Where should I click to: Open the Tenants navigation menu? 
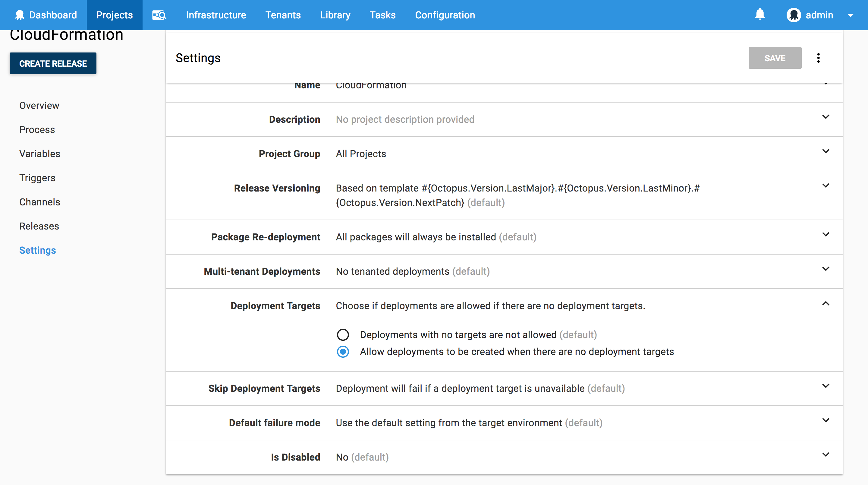click(283, 15)
